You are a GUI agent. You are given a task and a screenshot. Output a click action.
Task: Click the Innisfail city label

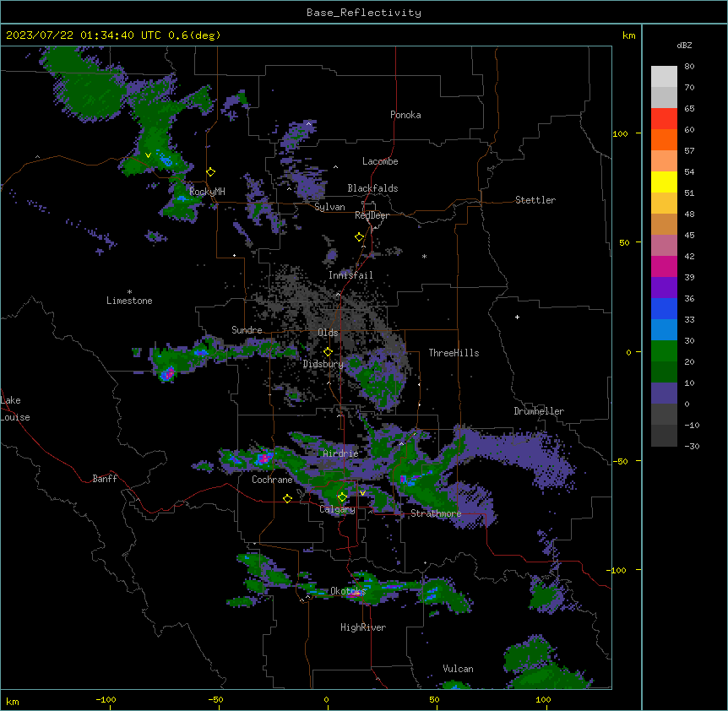coord(350,275)
